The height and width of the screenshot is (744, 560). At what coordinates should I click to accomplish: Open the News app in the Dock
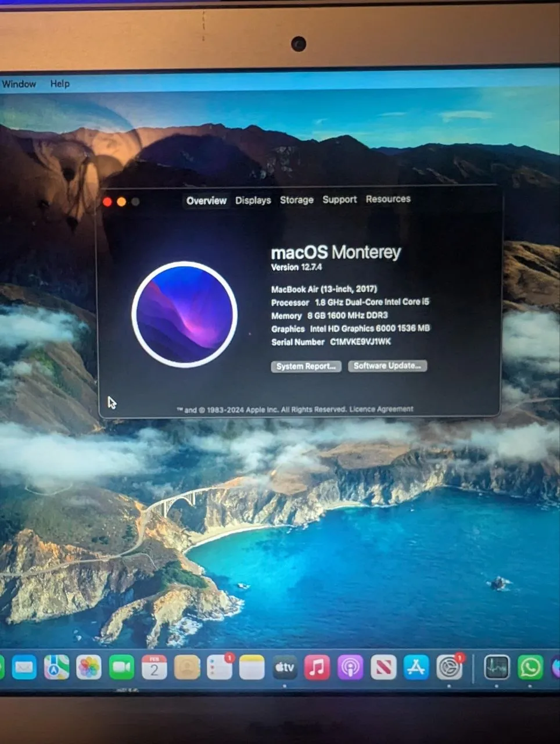(383, 668)
